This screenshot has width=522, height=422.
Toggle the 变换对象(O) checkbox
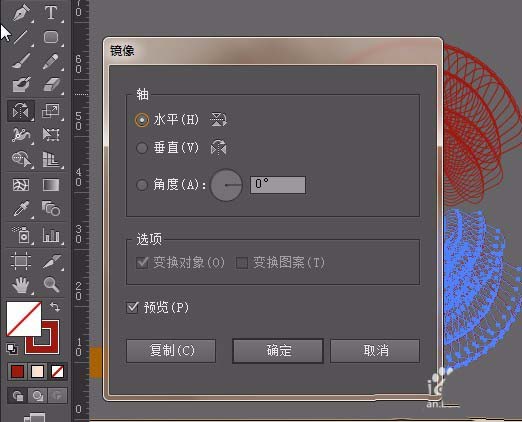click(x=142, y=263)
